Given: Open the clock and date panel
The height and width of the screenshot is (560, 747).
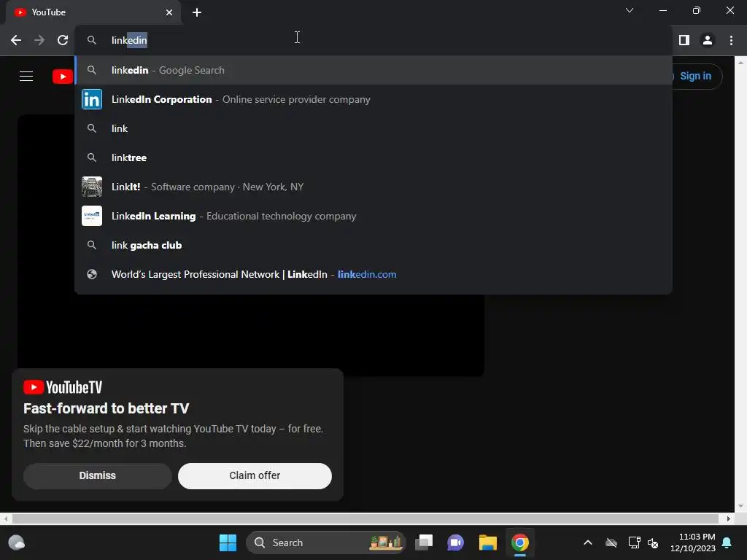Looking at the screenshot, I should pyautogui.click(x=693, y=542).
